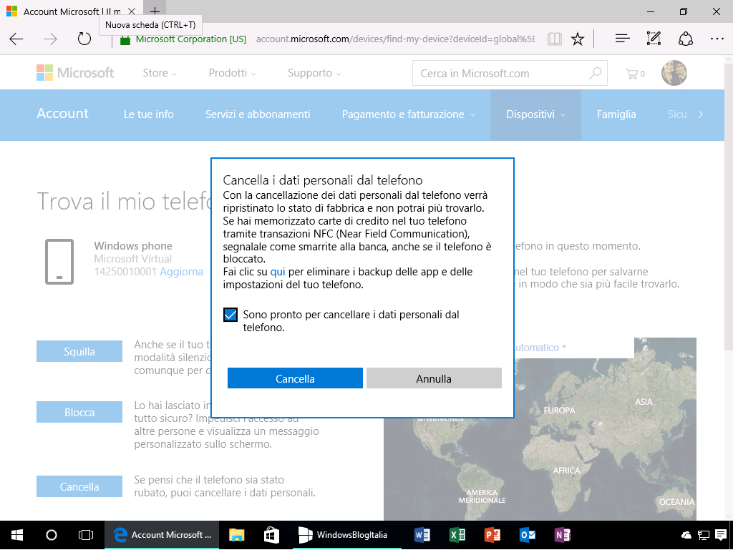Uncheck Sono pronto per cancellare checkbox

[x=230, y=315]
